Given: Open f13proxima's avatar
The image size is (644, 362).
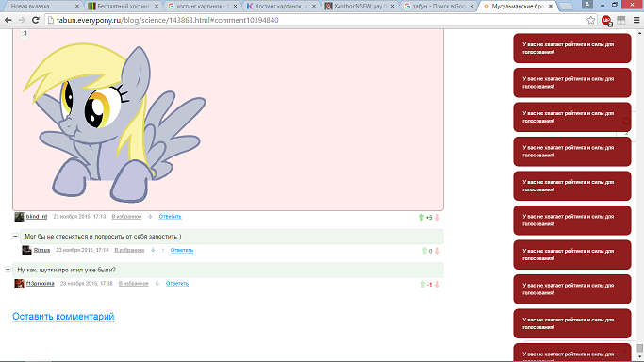Looking at the screenshot, I should [x=19, y=284].
